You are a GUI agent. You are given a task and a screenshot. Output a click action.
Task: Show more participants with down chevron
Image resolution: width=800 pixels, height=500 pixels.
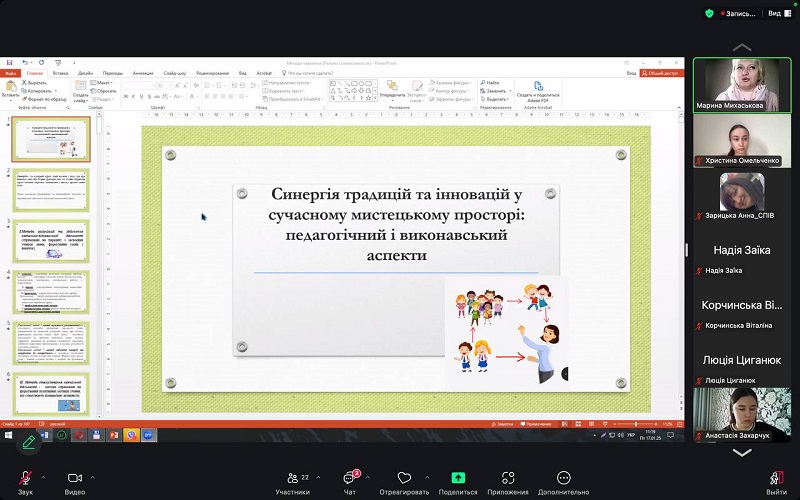click(x=742, y=453)
